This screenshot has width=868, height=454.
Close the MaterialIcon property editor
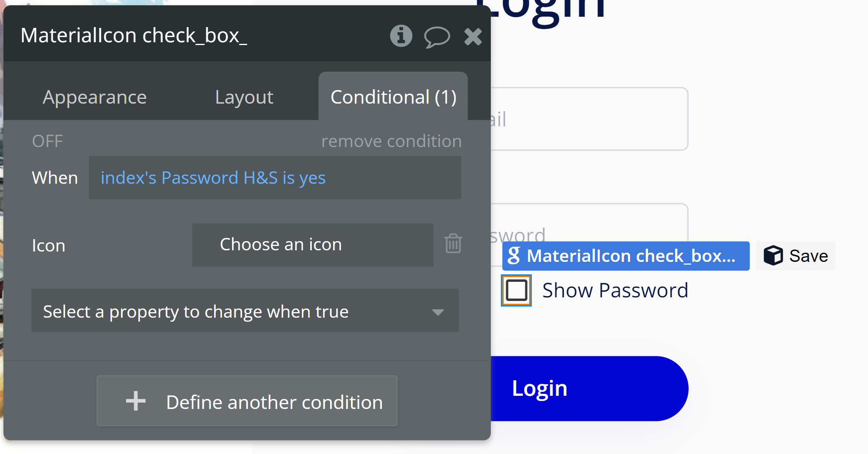(473, 37)
